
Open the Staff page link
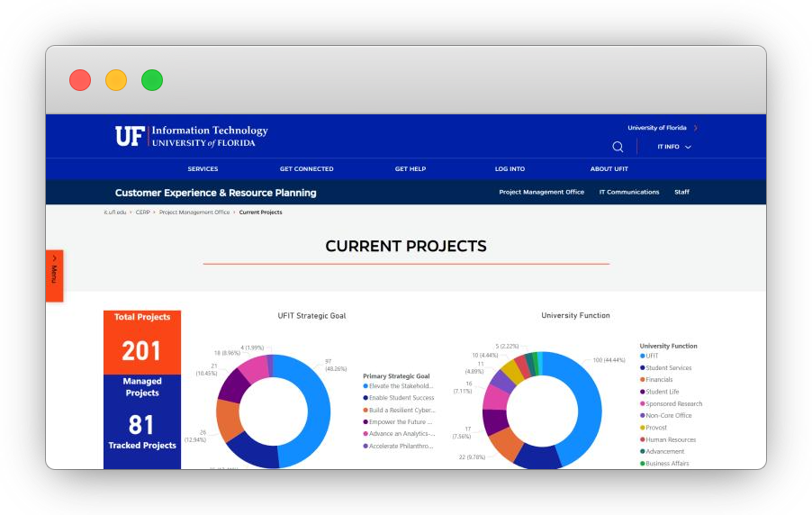pyautogui.click(x=681, y=192)
